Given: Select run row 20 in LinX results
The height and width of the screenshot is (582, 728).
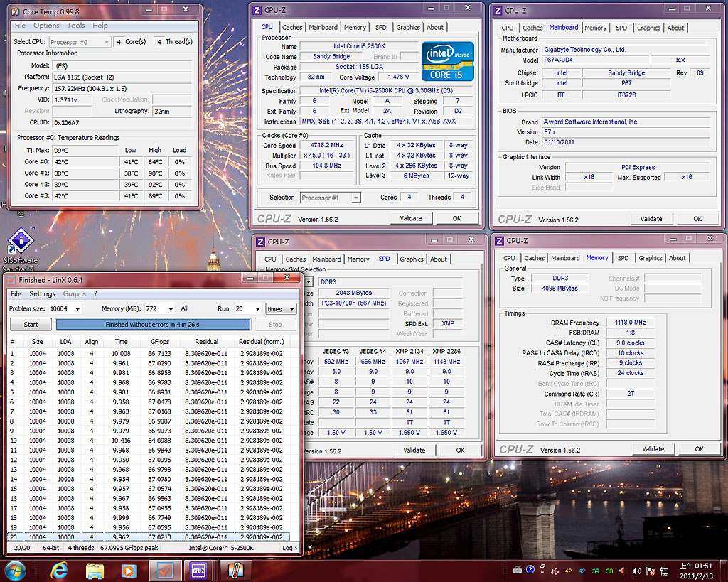Looking at the screenshot, I should (x=149, y=537).
